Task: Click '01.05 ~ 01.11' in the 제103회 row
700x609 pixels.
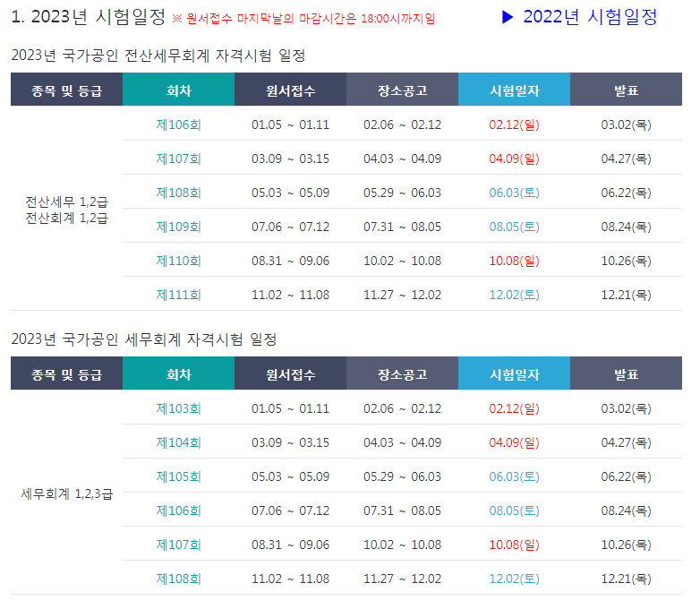Action: pos(291,408)
